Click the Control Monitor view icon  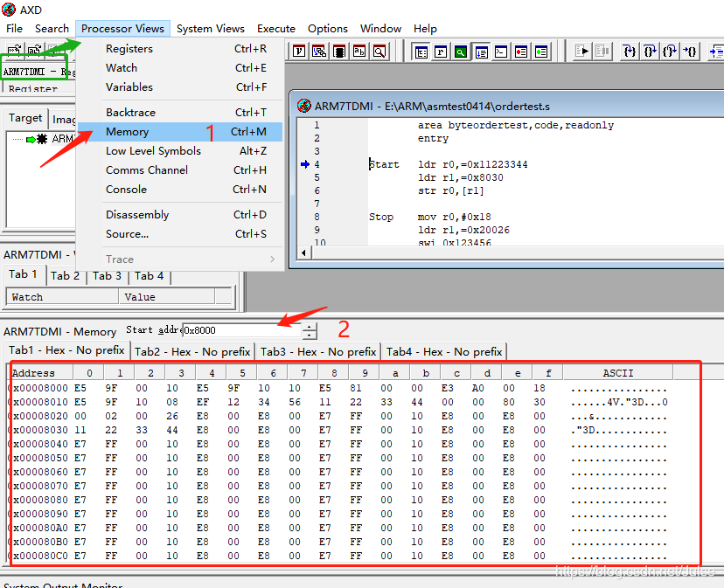point(421,52)
